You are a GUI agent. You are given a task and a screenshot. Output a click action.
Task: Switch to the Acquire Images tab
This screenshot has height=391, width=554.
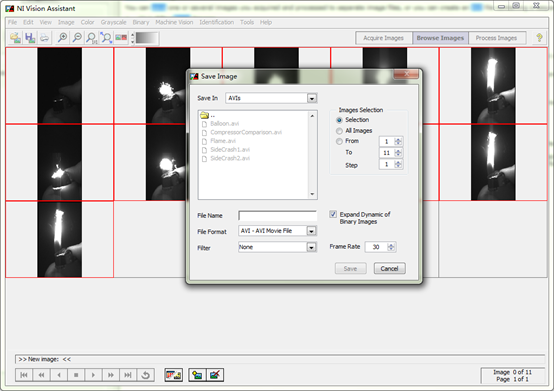383,38
